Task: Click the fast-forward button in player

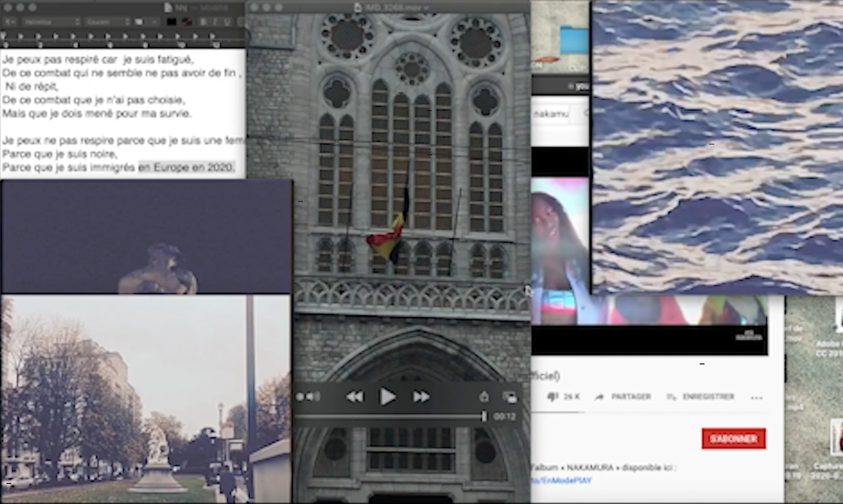Action: [x=421, y=397]
